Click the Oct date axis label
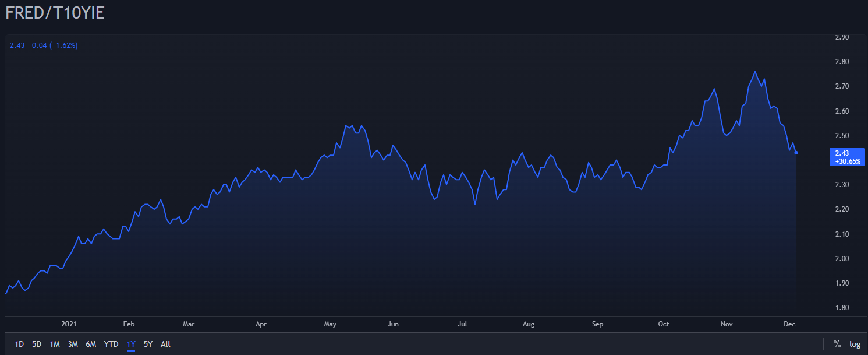This screenshot has width=868, height=355. click(663, 324)
